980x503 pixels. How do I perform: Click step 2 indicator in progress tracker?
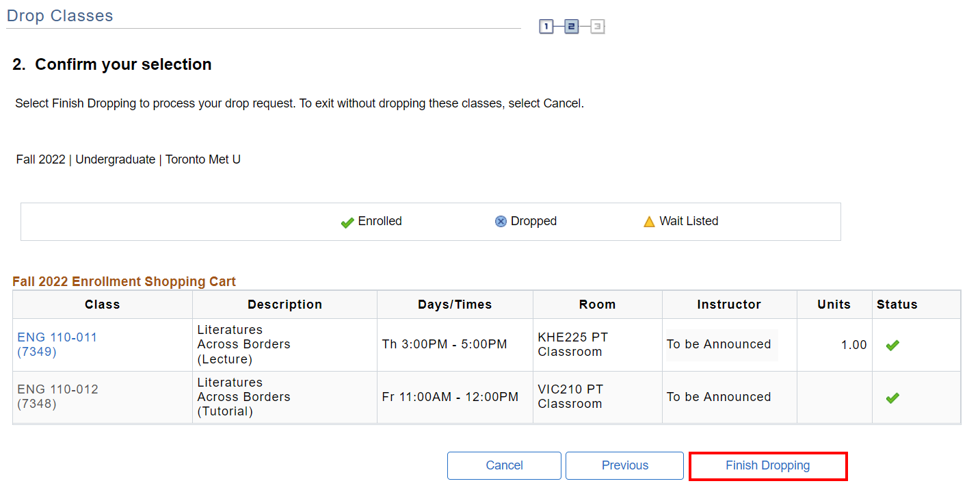coord(572,27)
